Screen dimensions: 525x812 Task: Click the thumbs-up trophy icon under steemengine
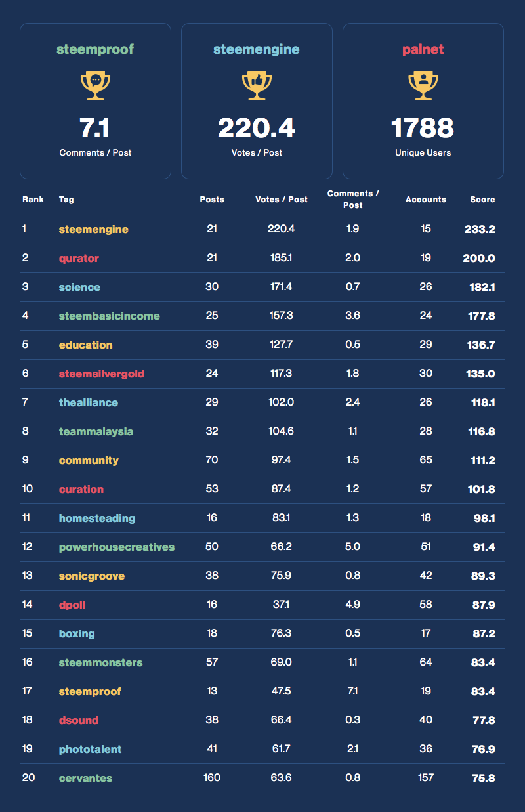[x=257, y=86]
